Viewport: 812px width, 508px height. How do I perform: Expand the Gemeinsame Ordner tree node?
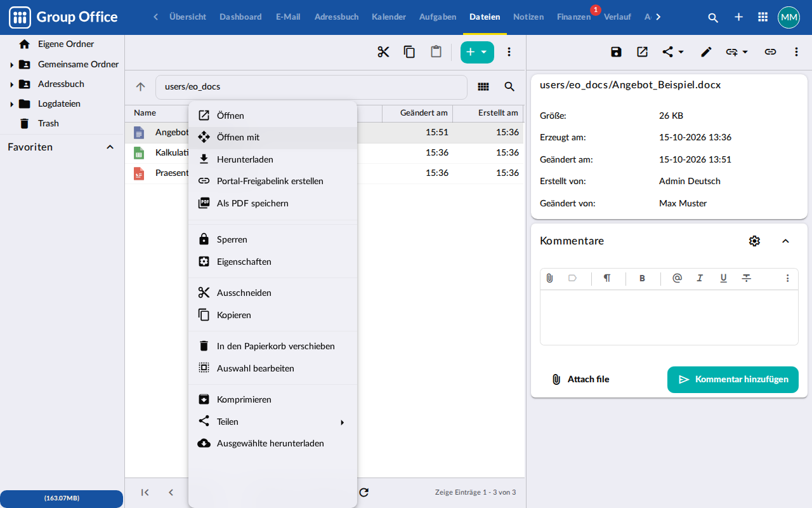click(11, 65)
